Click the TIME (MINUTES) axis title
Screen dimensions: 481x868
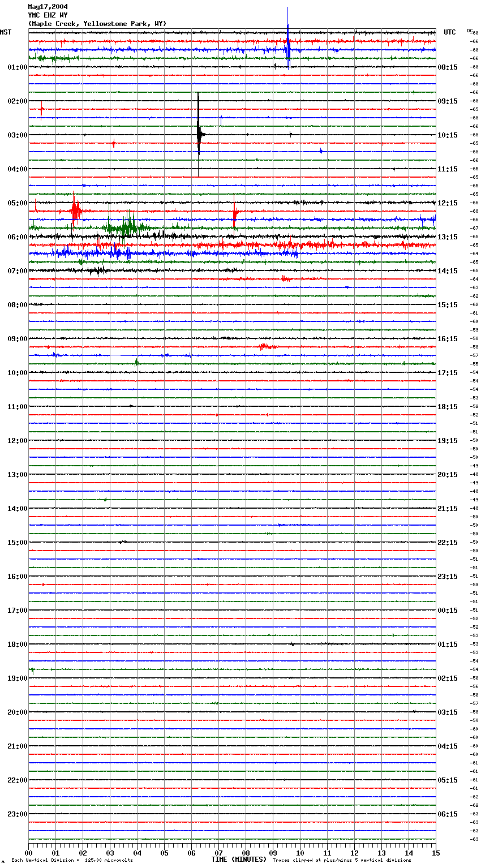pyautogui.click(x=239, y=860)
